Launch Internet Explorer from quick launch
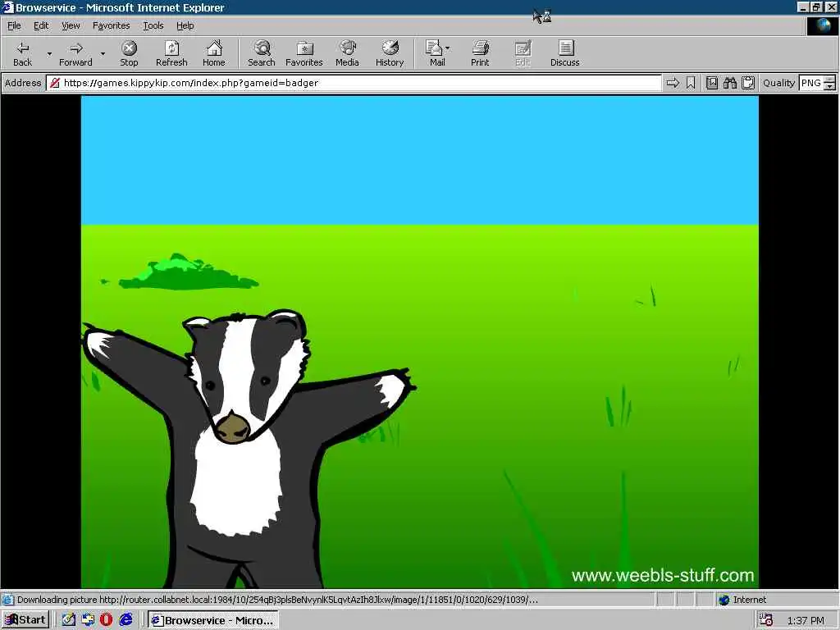The image size is (840, 630). (x=126, y=620)
